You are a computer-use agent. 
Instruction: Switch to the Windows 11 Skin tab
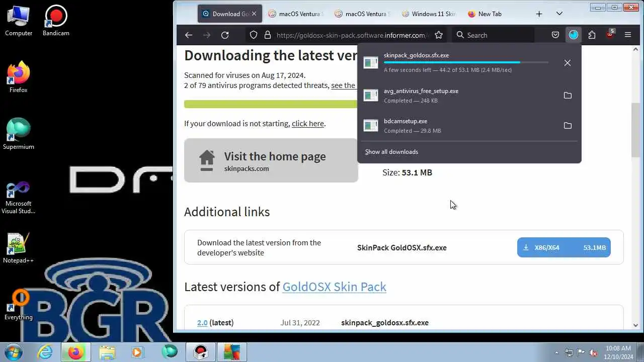pyautogui.click(x=429, y=14)
